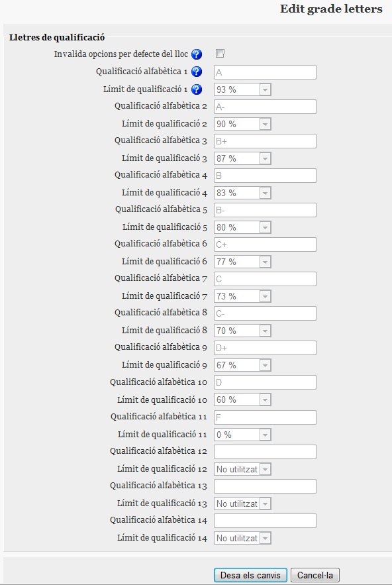Open help for Invalida opcions per defecte
The height and width of the screenshot is (585, 392).
click(197, 54)
